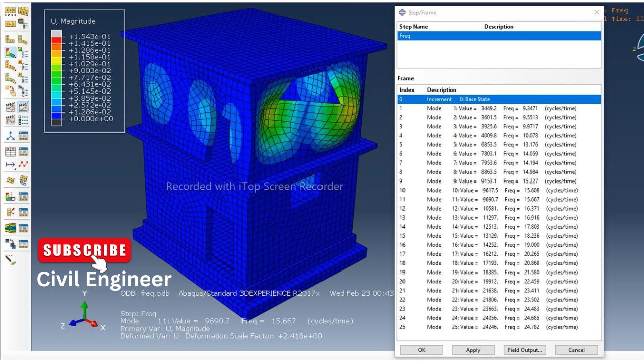Open Symbol Options tool
This screenshot has height=362, width=644.
tap(23, 65)
